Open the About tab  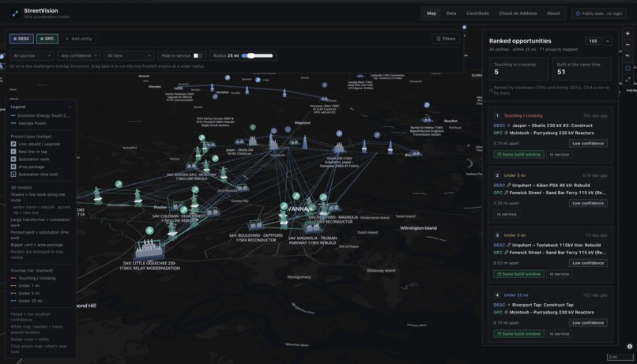(553, 13)
